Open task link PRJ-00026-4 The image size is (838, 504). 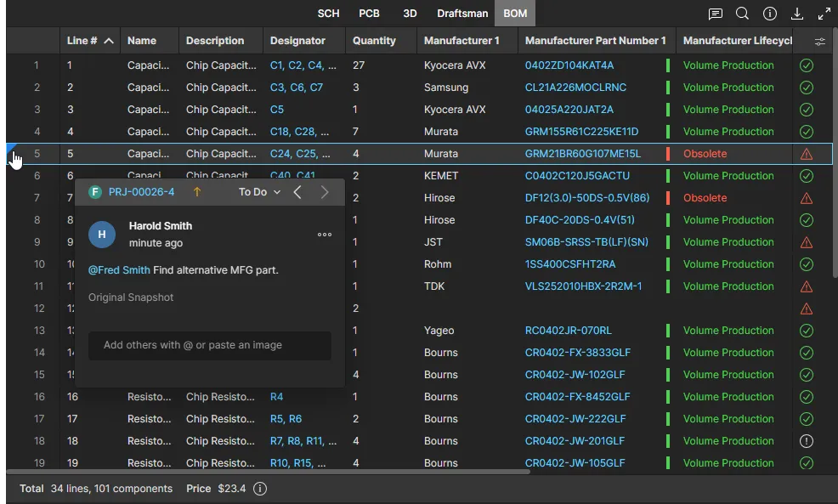[141, 192]
